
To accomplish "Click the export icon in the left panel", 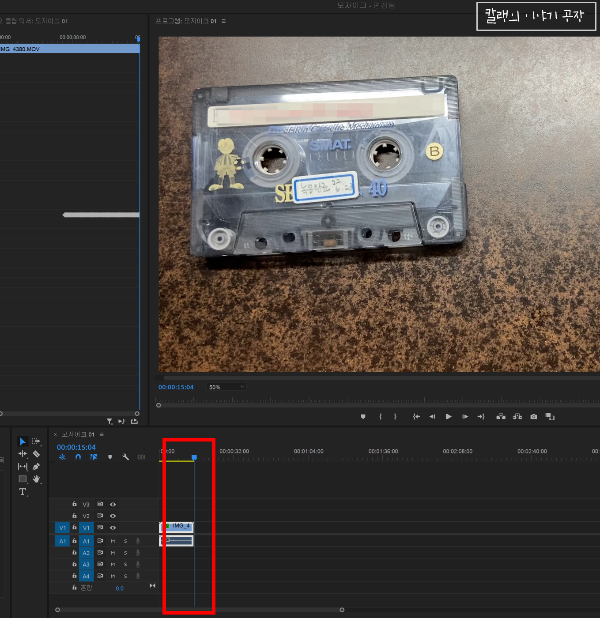I will click(134, 421).
